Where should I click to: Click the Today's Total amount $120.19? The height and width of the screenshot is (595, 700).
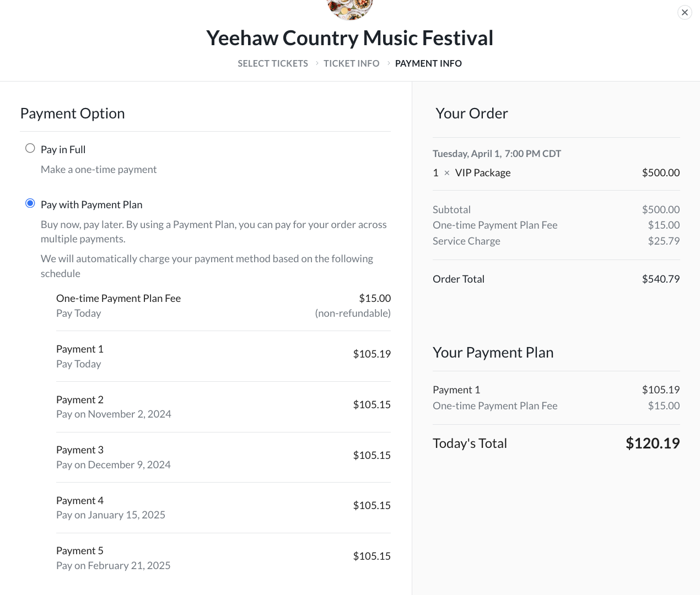(x=653, y=443)
